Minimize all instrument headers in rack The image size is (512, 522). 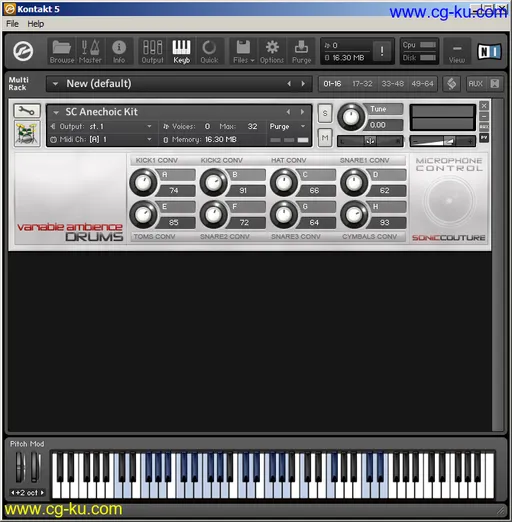[495, 84]
